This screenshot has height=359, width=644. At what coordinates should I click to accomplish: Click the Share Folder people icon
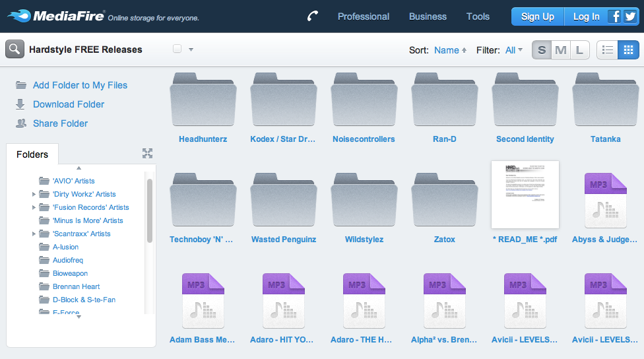pyautogui.click(x=21, y=123)
